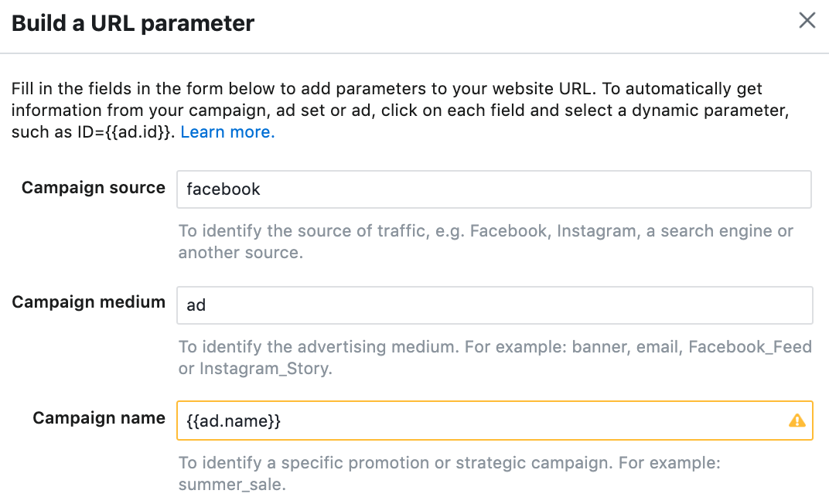Click the summer_sale example text
Viewport: 829px width, 504px height.
231,485
